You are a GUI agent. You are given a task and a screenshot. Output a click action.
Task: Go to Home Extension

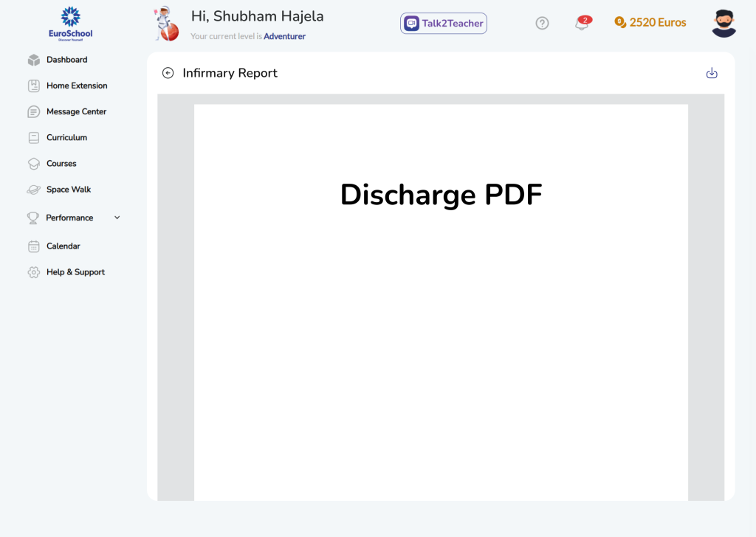[x=77, y=86]
